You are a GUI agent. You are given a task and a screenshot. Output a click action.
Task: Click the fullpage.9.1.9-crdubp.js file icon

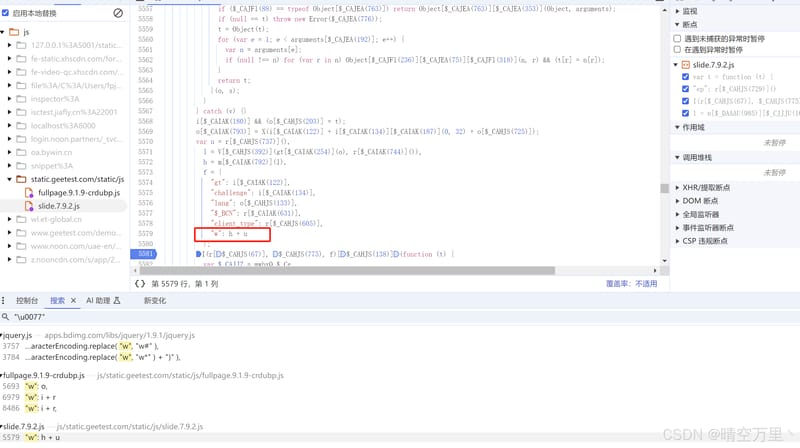pos(29,192)
